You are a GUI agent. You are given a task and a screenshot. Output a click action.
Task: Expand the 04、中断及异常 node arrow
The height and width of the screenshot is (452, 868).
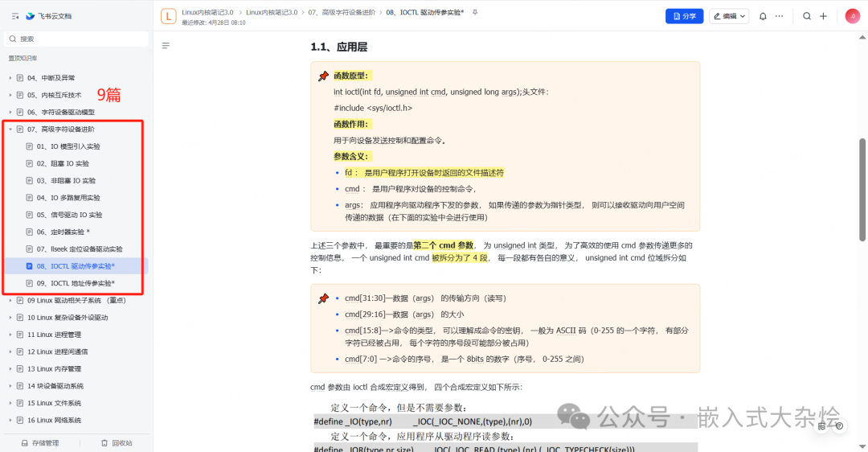click(10, 78)
